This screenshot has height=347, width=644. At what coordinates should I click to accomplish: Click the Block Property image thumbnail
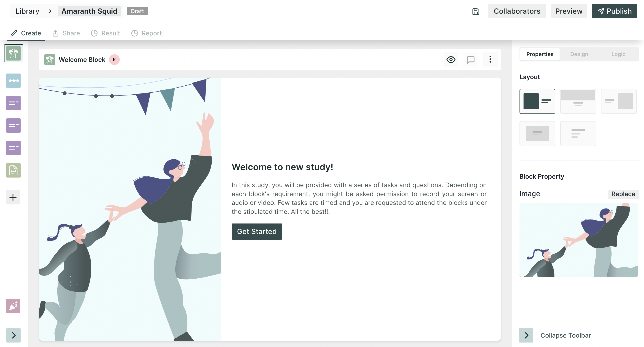578,240
